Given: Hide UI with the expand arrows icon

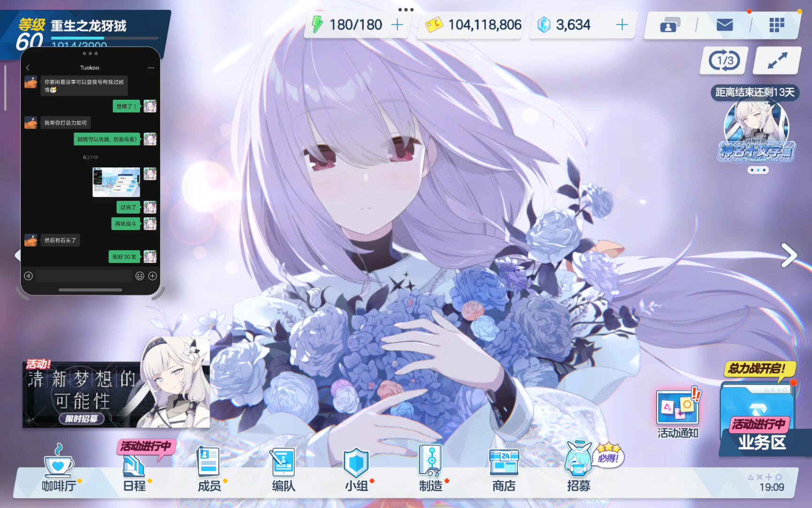Looking at the screenshot, I should [777, 61].
